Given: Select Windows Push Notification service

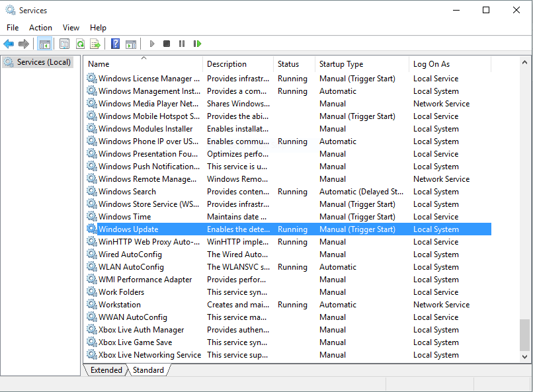Looking at the screenshot, I should click(x=289, y=167).
